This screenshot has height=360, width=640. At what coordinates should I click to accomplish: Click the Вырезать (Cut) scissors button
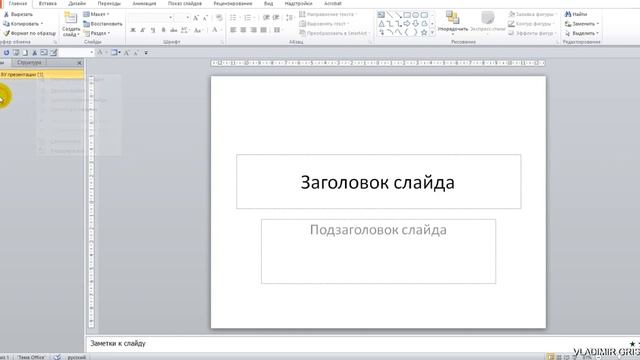pos(18,14)
